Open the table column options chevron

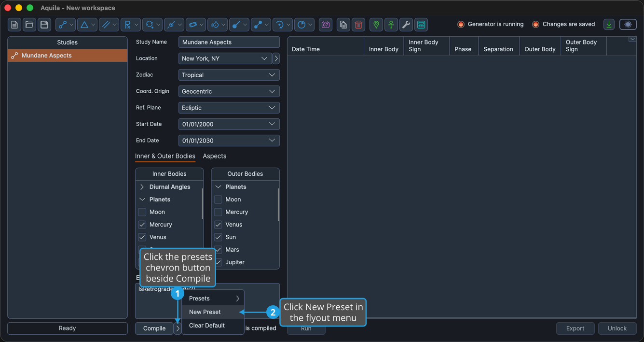(632, 40)
